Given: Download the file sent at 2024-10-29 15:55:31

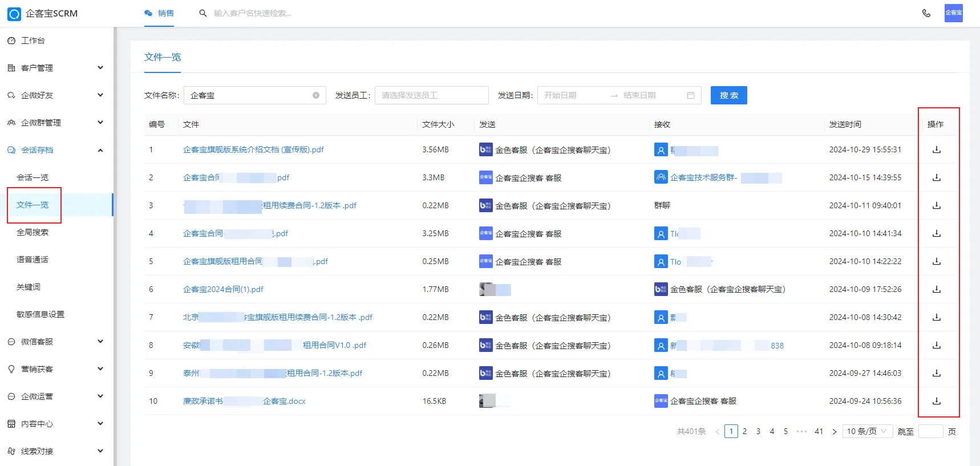Looking at the screenshot, I should click(936, 149).
